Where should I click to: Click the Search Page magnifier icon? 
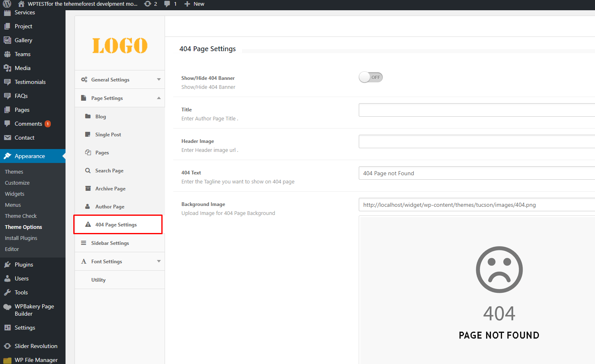pos(88,171)
